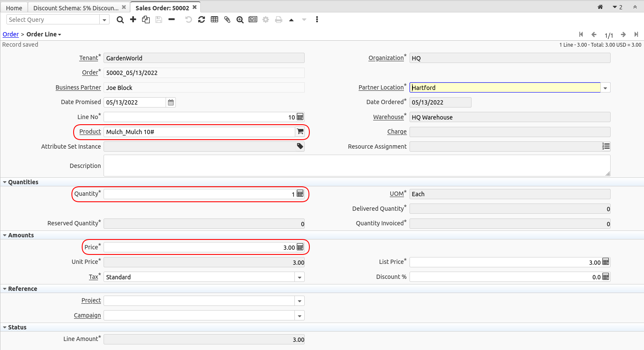
Task: Click into the Description text area
Action: tap(356, 165)
